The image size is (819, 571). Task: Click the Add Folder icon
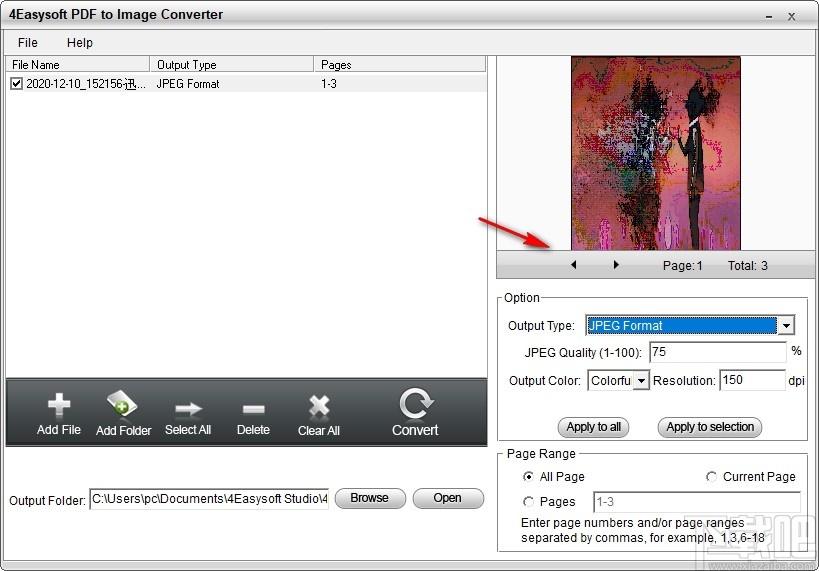click(x=123, y=406)
